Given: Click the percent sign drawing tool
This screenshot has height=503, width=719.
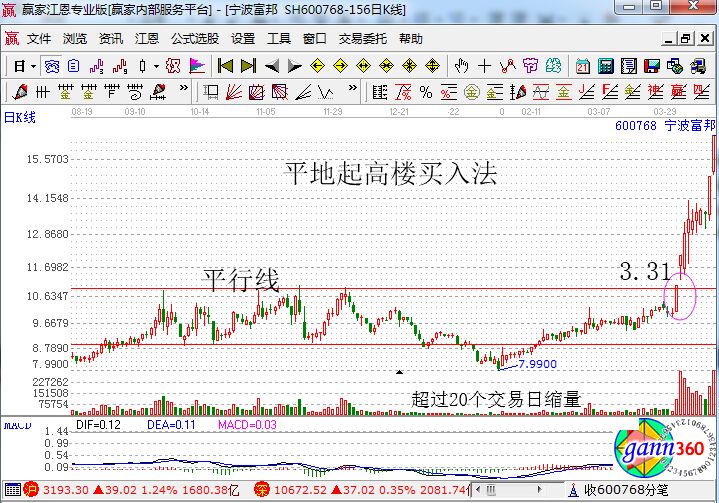Looking at the screenshot, I should click(425, 93).
